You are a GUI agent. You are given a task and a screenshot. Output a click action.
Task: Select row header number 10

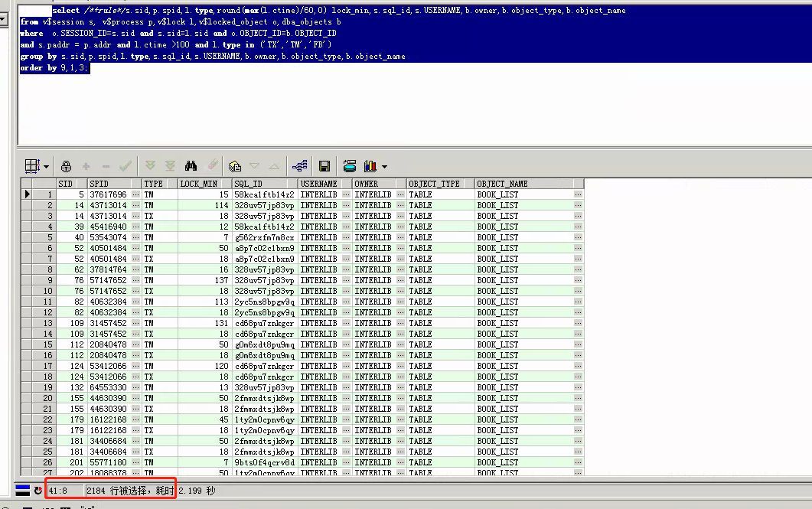click(x=44, y=291)
